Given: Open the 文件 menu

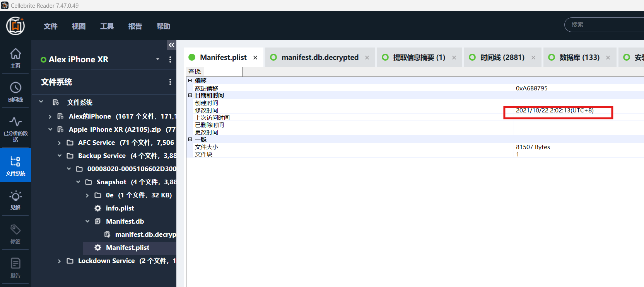Looking at the screenshot, I should 51,26.
